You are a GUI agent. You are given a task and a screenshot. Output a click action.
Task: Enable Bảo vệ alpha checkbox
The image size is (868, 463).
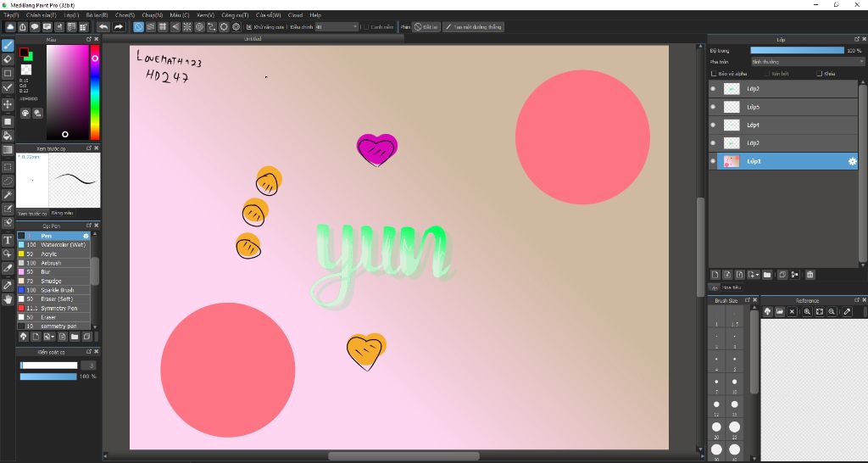(x=714, y=74)
